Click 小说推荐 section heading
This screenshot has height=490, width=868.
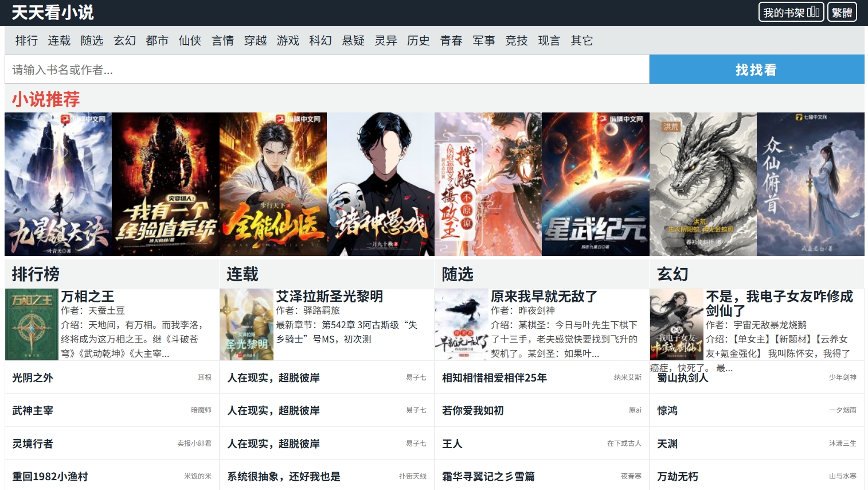pos(46,99)
